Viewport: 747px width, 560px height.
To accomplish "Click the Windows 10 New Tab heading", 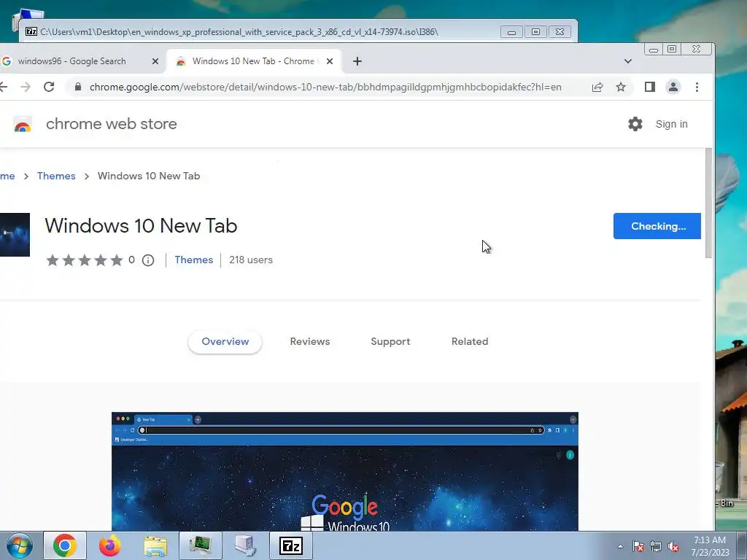I will (x=141, y=226).
